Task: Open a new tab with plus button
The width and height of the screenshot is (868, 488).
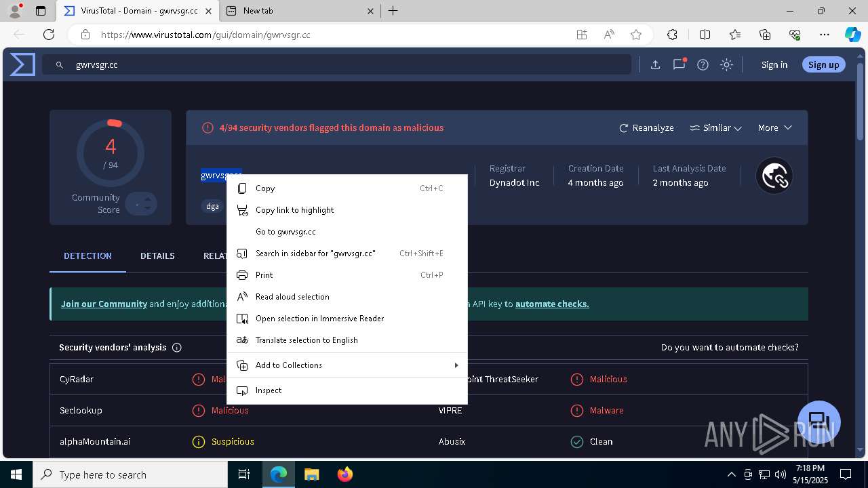Action: coord(393,11)
